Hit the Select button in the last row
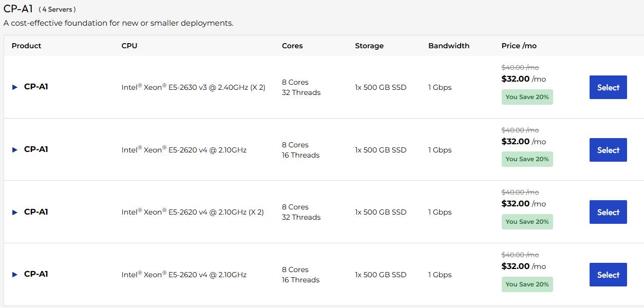Viewport: 644px width, 308px height. tap(608, 275)
